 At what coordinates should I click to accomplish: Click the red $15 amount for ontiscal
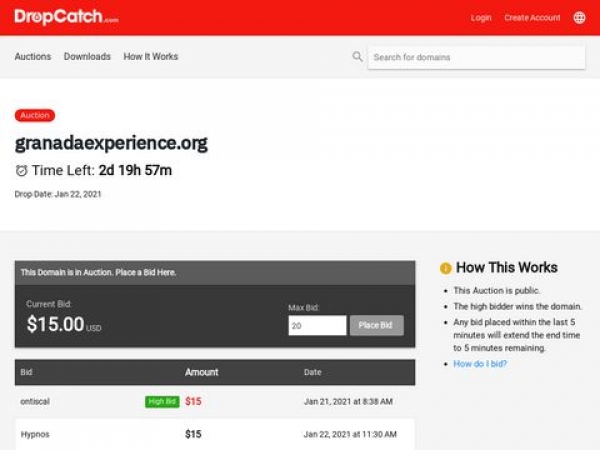pyautogui.click(x=193, y=401)
